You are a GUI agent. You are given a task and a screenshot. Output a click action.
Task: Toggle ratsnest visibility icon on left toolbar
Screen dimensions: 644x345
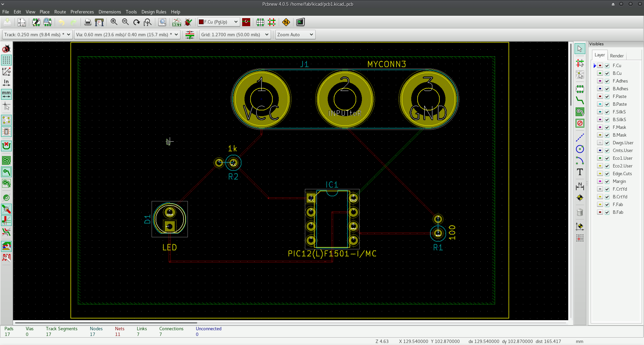coord(6,120)
